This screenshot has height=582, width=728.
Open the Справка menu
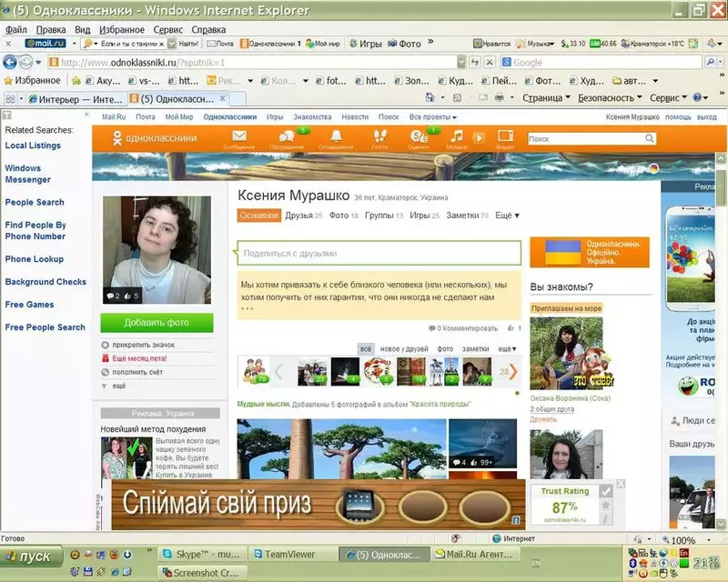(x=208, y=30)
